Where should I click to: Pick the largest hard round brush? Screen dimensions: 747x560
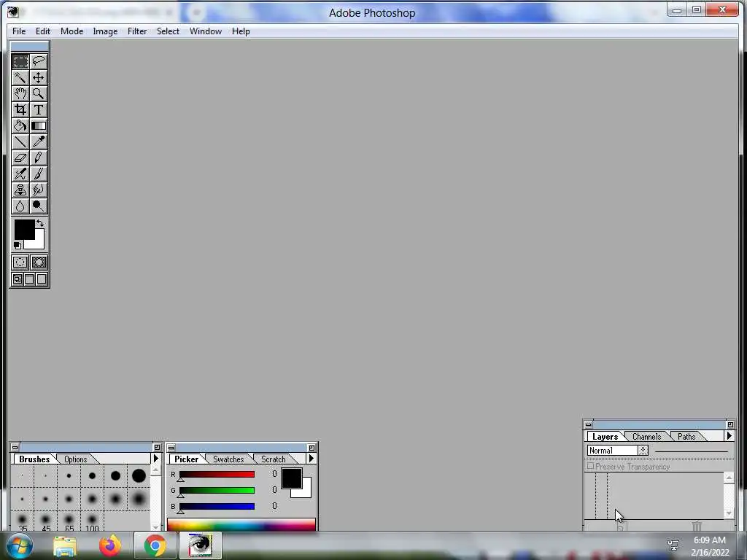(x=139, y=475)
